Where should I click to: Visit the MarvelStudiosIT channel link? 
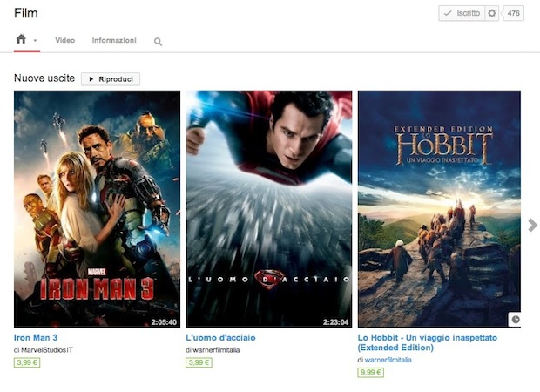(x=54, y=349)
